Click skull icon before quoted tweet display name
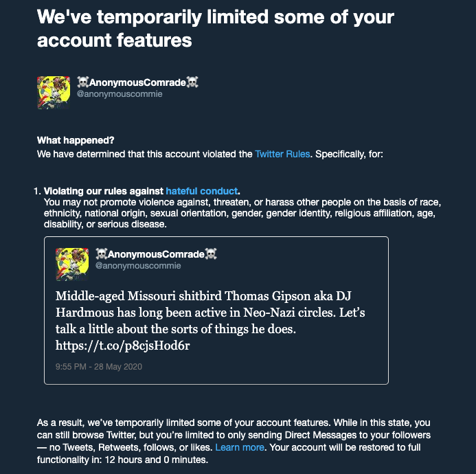Viewport: 476px width, 474px height. (x=102, y=253)
